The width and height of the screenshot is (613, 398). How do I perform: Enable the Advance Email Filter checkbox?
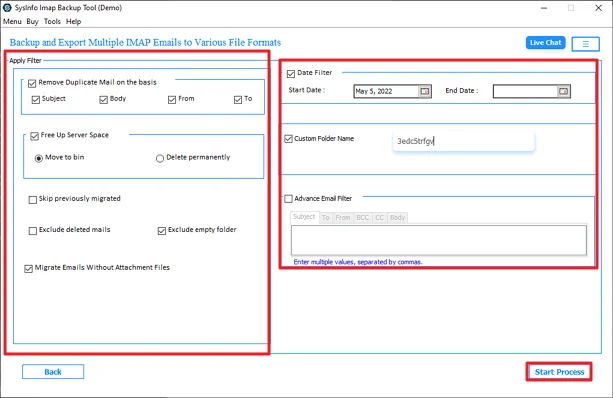[x=289, y=199]
